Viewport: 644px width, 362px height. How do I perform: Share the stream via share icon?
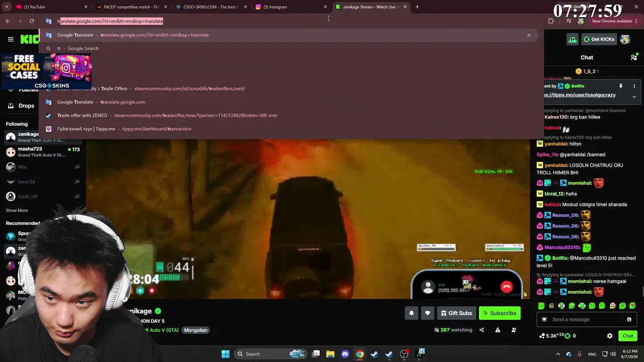(481, 330)
